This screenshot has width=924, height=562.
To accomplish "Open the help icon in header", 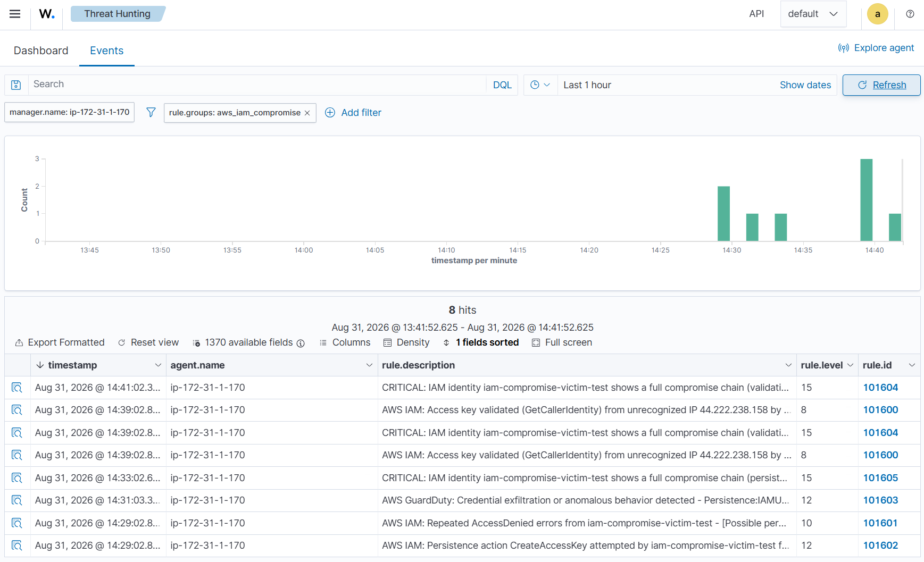I will (910, 14).
